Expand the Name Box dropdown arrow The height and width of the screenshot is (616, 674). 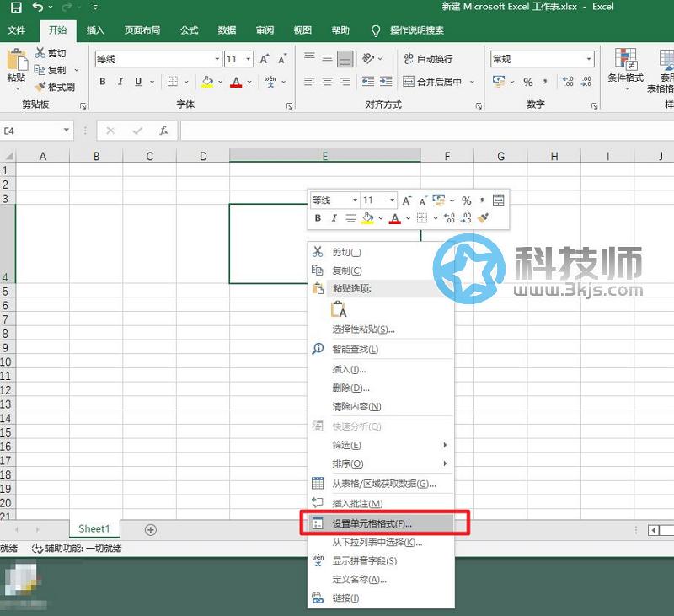point(67,130)
